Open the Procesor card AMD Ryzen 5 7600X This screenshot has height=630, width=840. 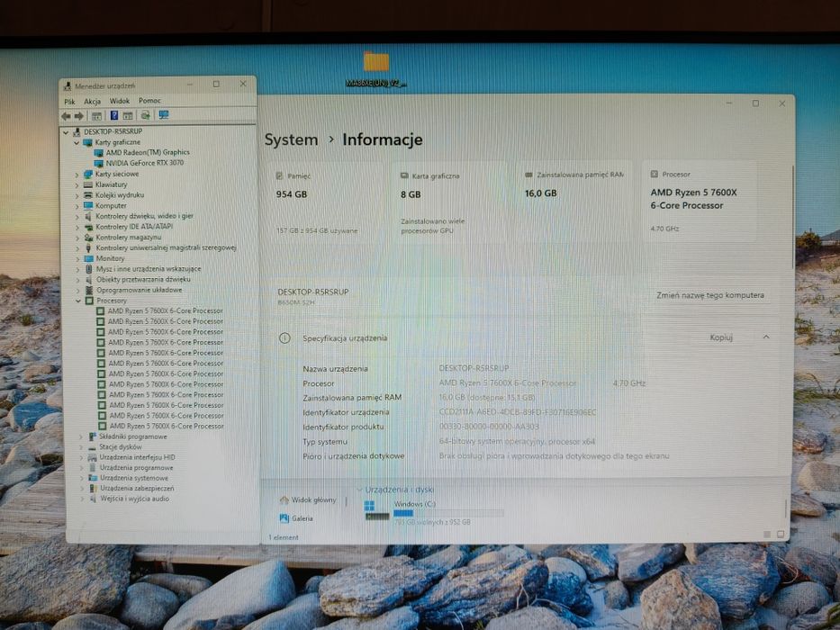click(x=700, y=201)
